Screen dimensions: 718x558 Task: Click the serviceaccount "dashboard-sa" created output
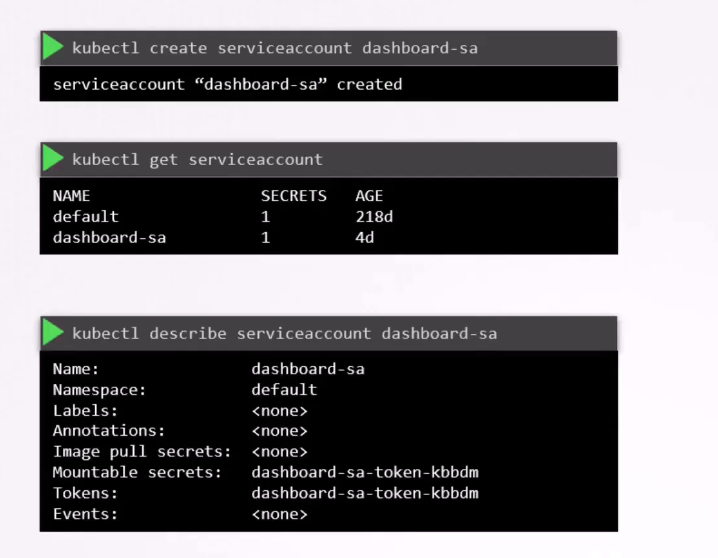(228, 84)
